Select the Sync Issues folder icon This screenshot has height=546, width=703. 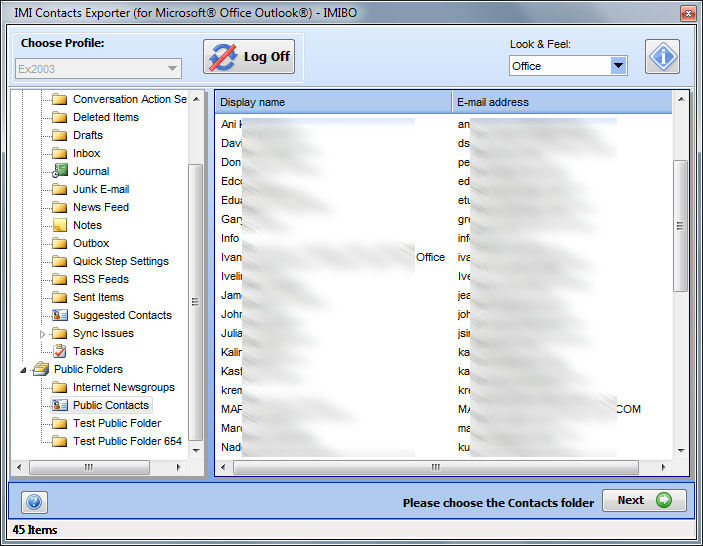(x=59, y=333)
